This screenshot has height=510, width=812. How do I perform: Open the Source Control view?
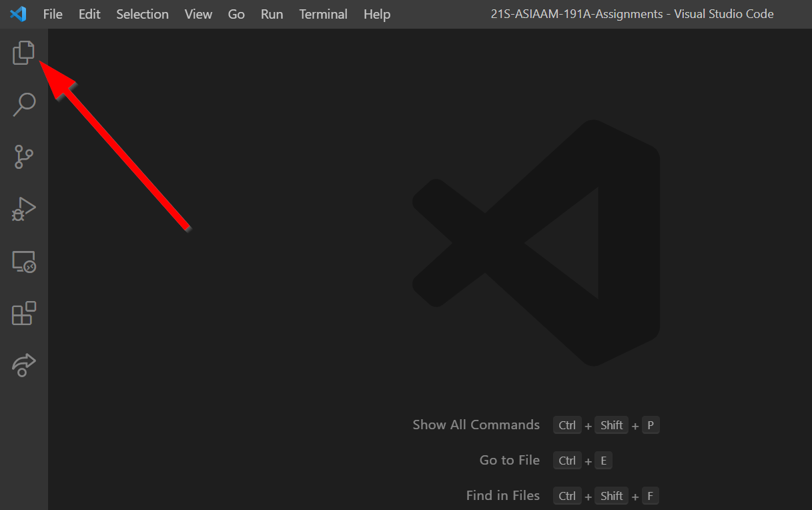(x=23, y=157)
